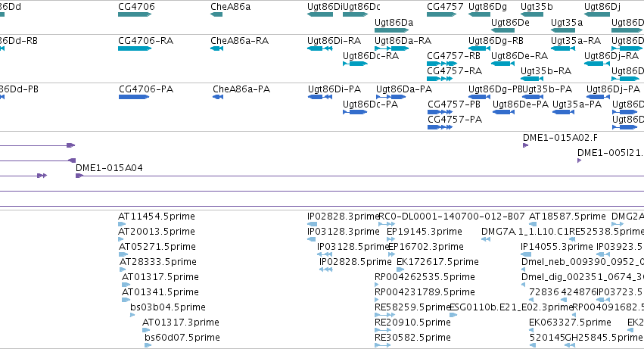Select the Ugt86Di gene label
Screen dimensions: 644x349
click(325, 7)
